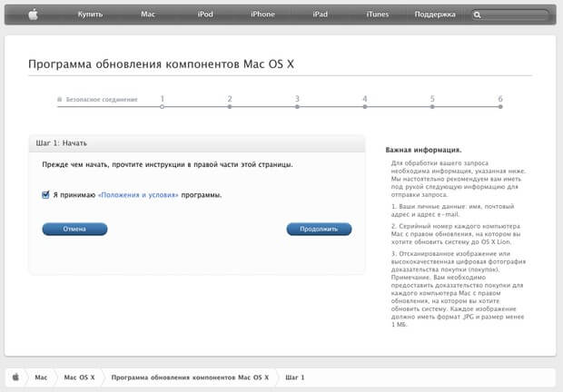Select step 1 marker on progress line

(162, 106)
